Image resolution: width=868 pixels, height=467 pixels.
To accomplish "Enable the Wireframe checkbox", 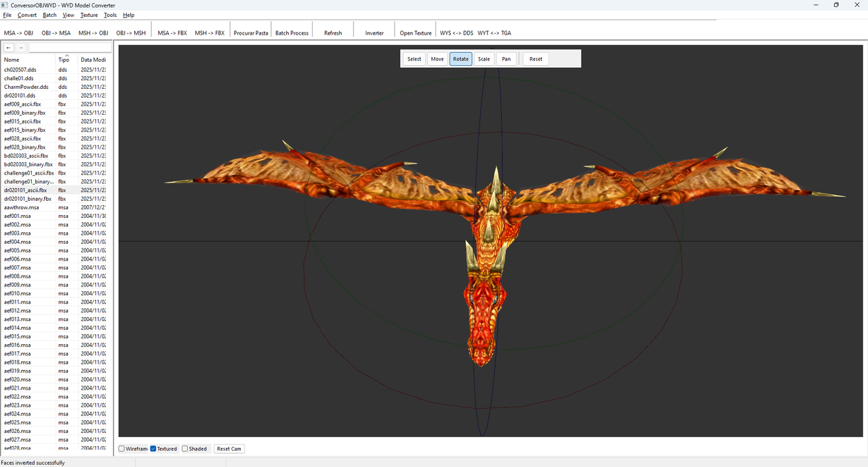I will pyautogui.click(x=122, y=449).
